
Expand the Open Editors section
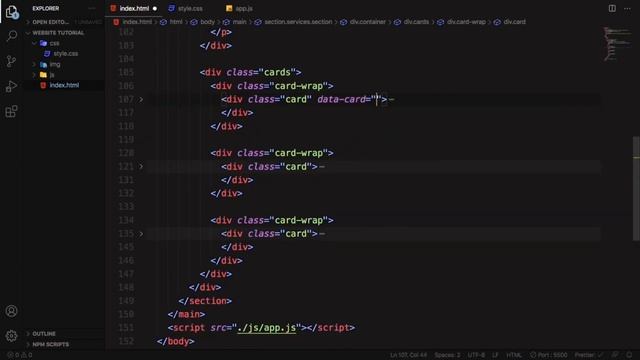[51, 22]
